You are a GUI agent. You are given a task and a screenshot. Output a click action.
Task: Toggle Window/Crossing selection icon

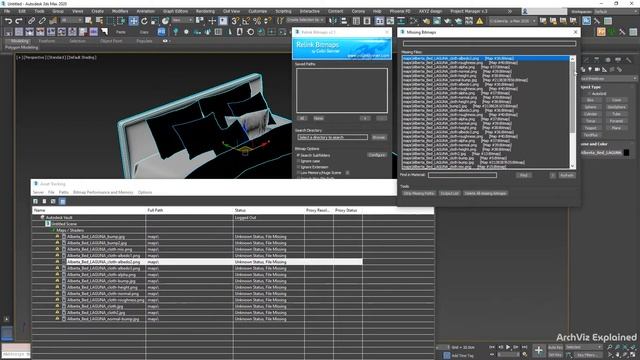121,21
